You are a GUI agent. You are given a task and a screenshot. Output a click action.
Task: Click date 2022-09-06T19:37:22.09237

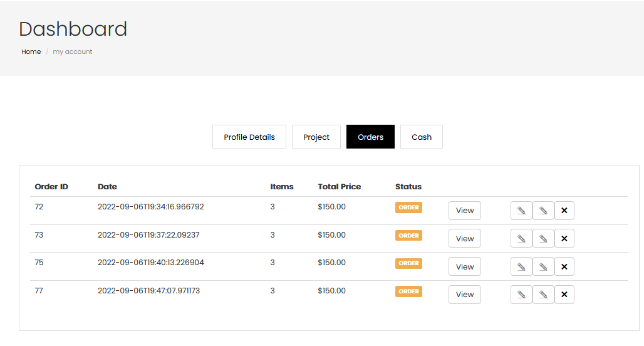[148, 235]
